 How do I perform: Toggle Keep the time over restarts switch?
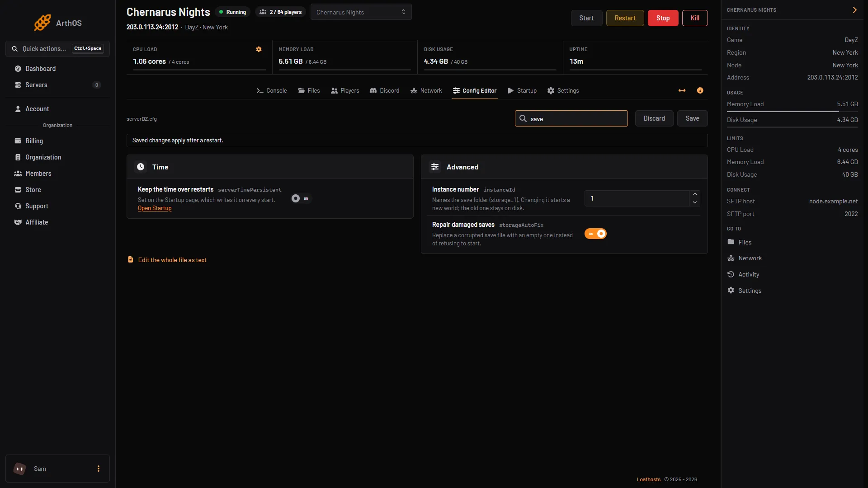coord(301,198)
